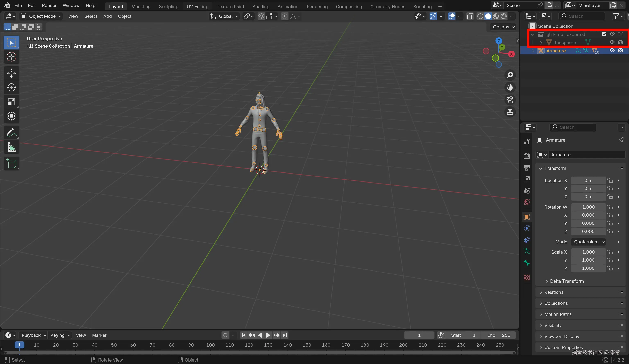
Task: Select the Measure tool
Action: [11, 147]
